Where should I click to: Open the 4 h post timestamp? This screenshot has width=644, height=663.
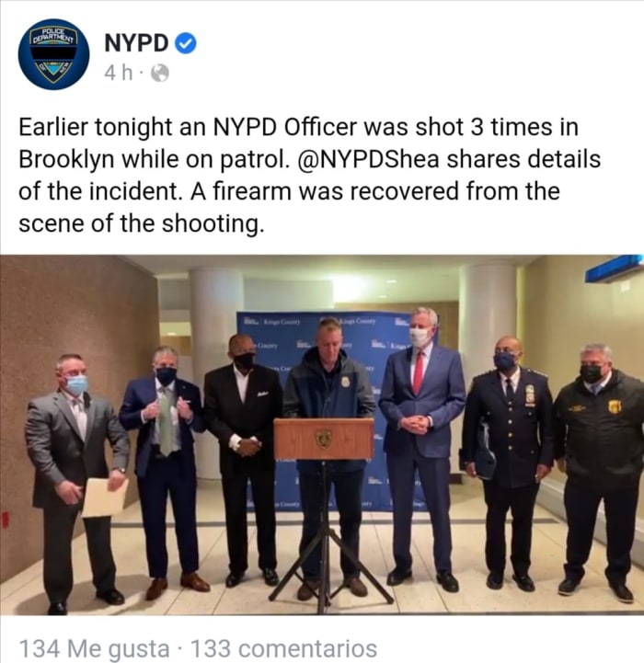[118, 74]
